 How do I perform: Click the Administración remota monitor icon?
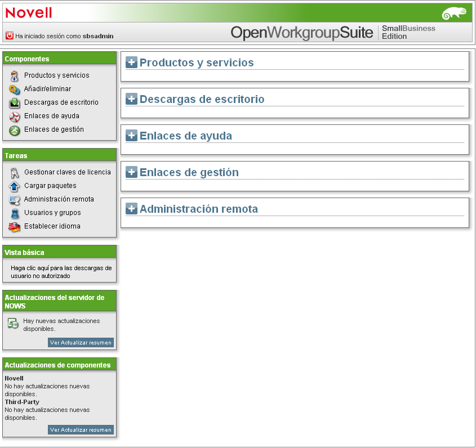pos(14,200)
